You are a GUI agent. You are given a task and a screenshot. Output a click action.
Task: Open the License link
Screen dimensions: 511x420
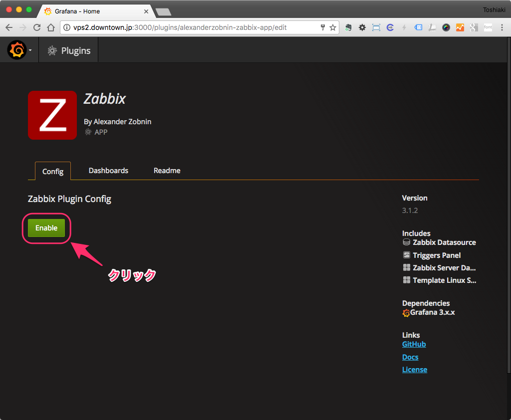click(x=415, y=370)
